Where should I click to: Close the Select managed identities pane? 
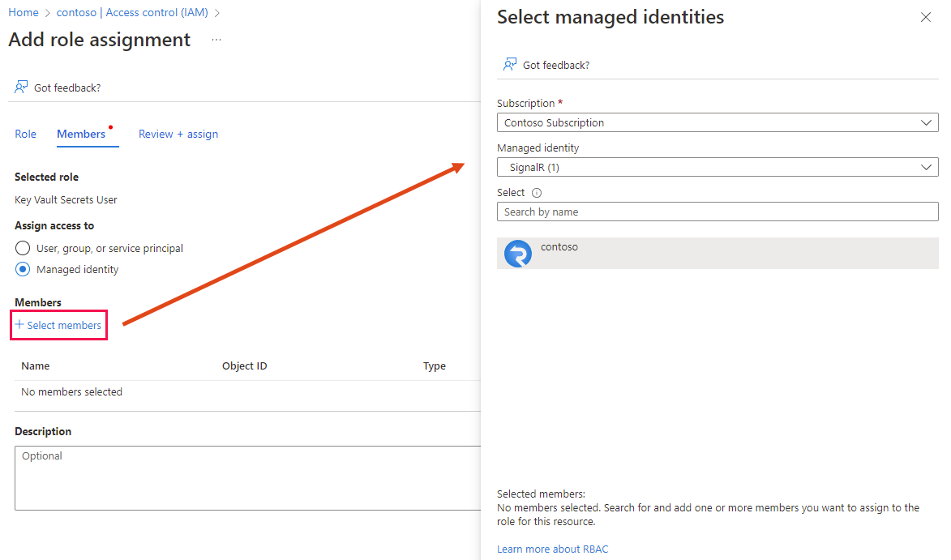pyautogui.click(x=926, y=16)
